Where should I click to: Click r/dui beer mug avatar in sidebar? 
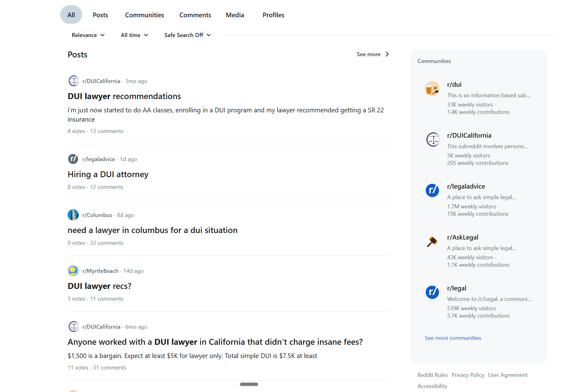pos(432,89)
